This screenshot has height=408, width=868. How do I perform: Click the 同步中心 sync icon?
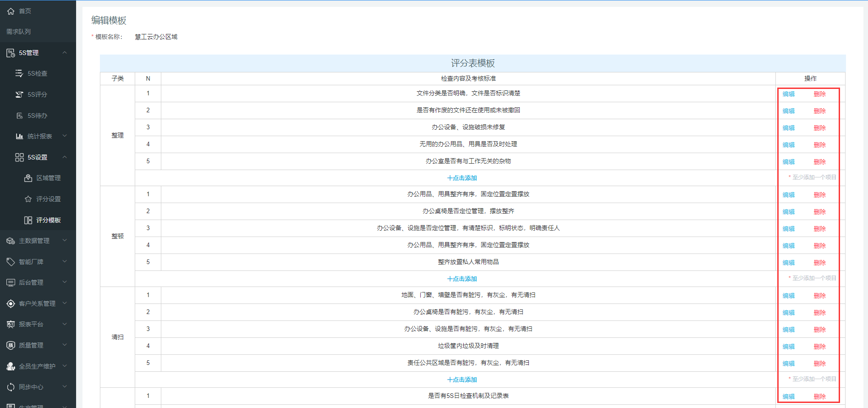[x=11, y=387]
